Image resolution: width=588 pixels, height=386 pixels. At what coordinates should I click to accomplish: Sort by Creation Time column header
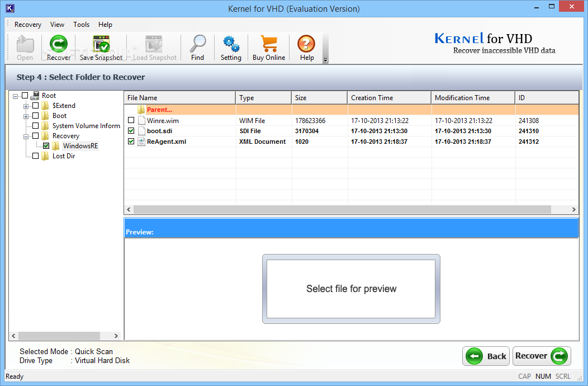point(389,98)
